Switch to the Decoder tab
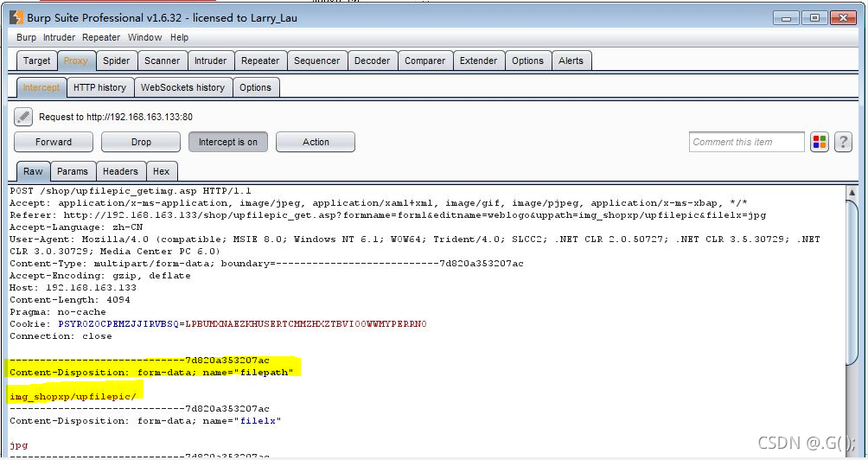 pos(372,61)
